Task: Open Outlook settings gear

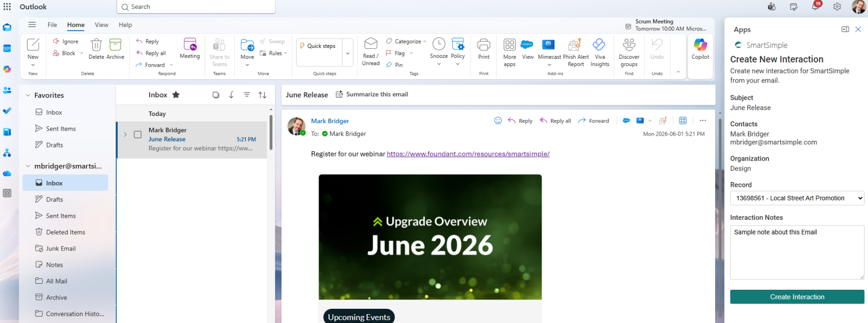Action: coord(837,7)
